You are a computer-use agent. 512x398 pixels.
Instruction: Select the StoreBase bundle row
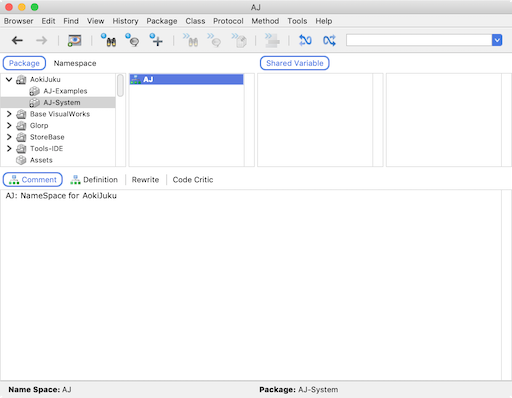pos(58,137)
